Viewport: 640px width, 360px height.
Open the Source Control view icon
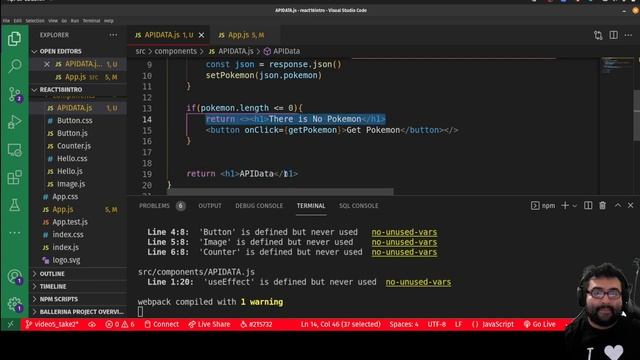point(15,94)
